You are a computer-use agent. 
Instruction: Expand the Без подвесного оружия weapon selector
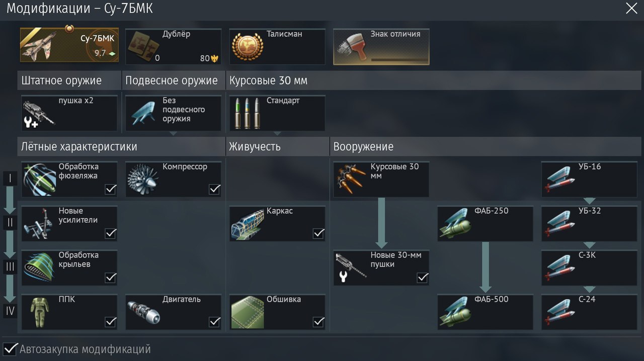(x=173, y=113)
